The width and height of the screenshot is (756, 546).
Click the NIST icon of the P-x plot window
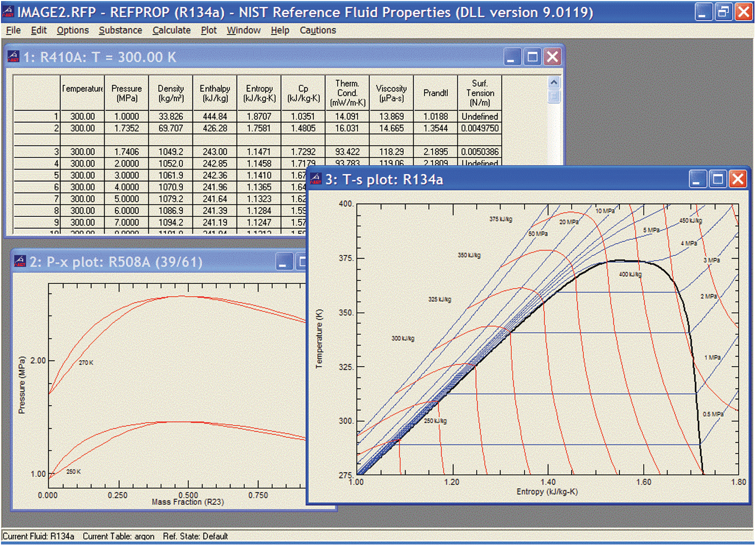click(20, 262)
